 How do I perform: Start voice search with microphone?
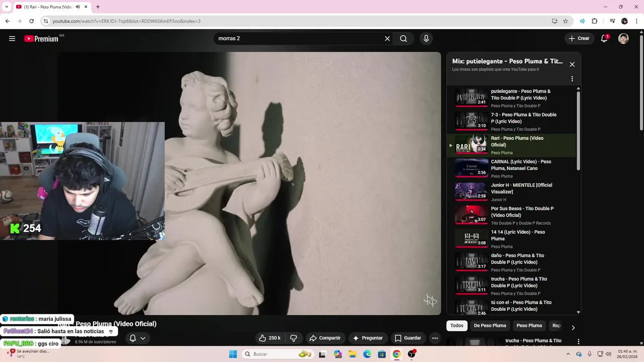pyautogui.click(x=426, y=39)
